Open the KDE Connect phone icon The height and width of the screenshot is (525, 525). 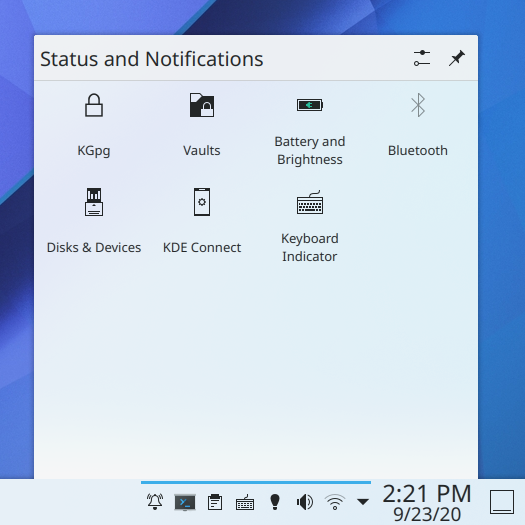[x=202, y=202]
